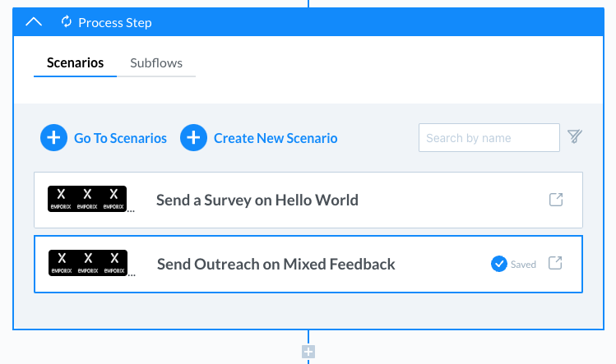
Task: Select the Send a Survey on Hello World row
Action: click(x=308, y=200)
